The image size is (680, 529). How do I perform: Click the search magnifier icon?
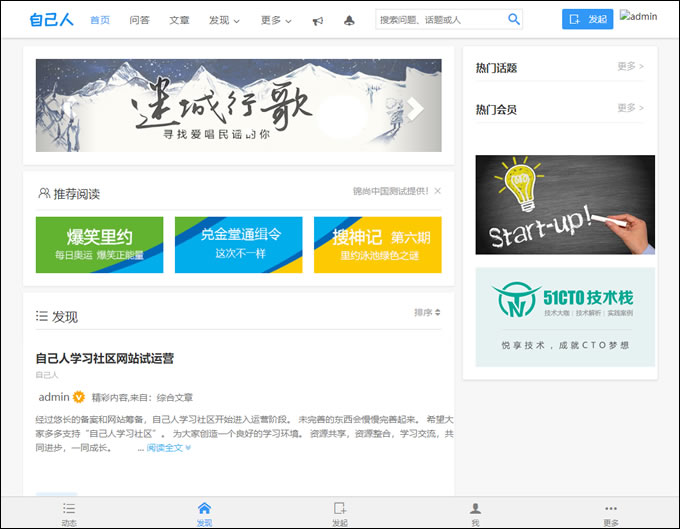[x=514, y=19]
